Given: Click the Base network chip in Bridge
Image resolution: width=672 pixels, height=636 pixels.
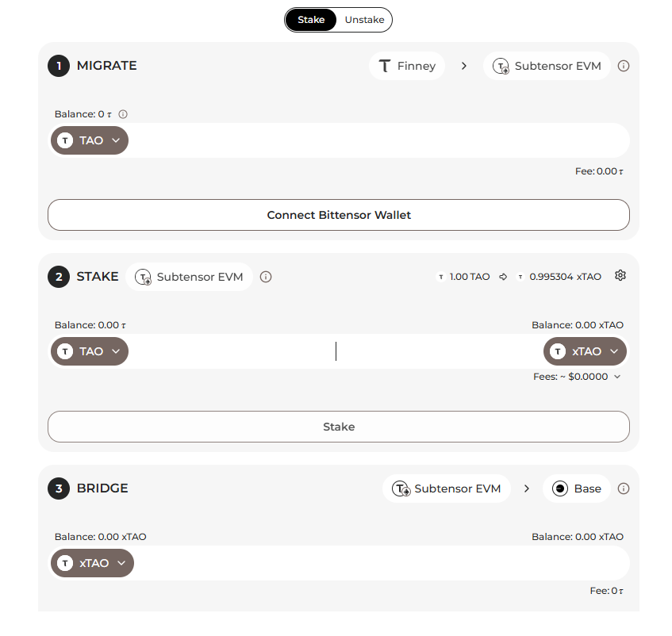Looking at the screenshot, I should [x=577, y=488].
